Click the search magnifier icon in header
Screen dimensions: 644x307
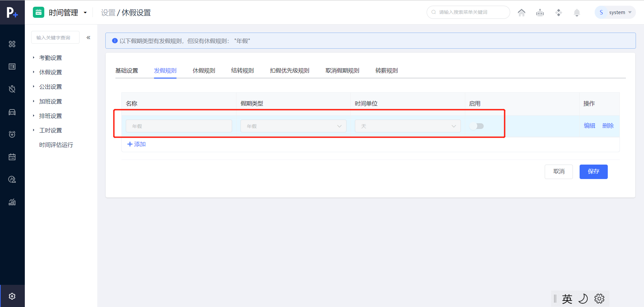click(434, 12)
